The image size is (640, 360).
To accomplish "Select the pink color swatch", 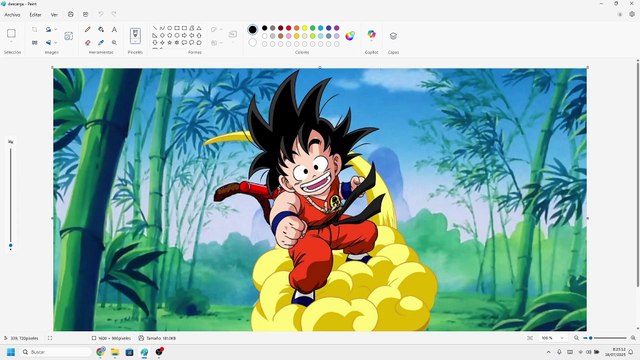I will tap(289, 36).
